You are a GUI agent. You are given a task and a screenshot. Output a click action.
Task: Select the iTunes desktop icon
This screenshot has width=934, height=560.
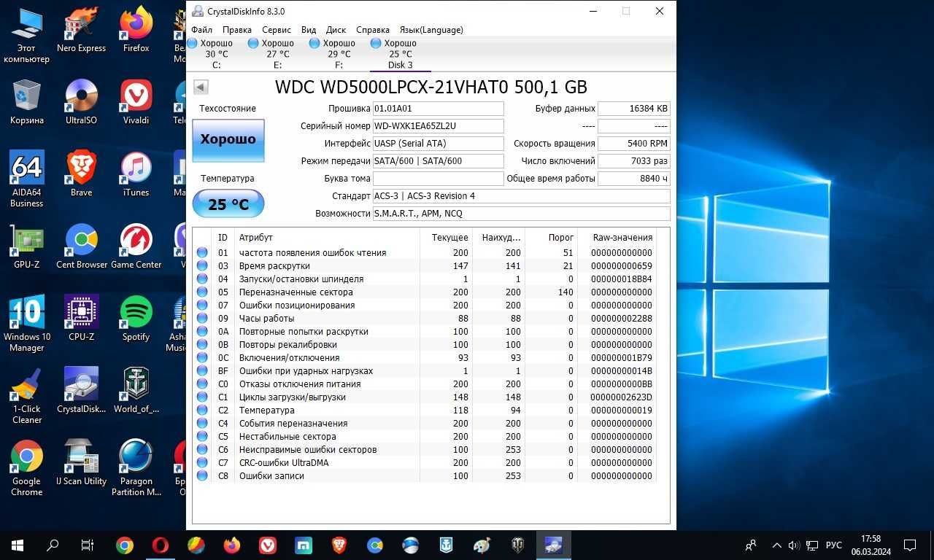click(136, 175)
